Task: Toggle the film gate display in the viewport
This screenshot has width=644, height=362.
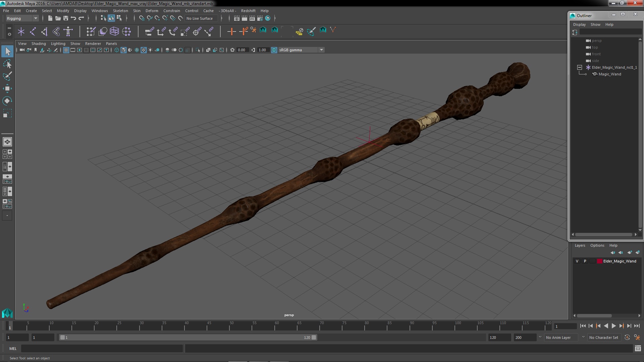Action: 73,50
